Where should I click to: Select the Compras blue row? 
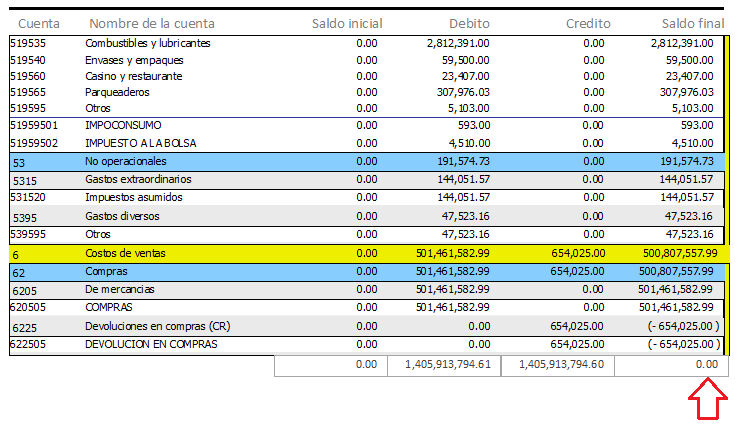367,272
